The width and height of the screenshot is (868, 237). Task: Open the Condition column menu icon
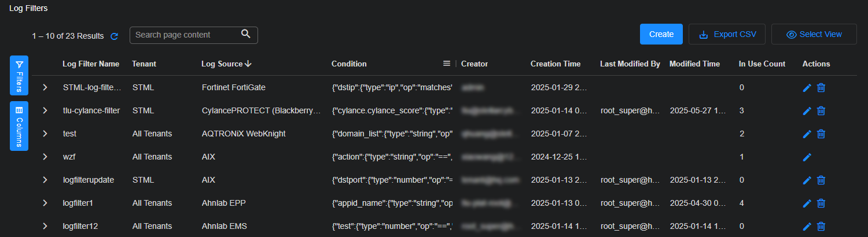click(447, 64)
